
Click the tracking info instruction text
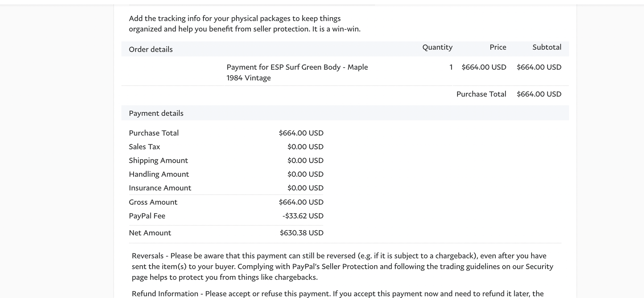pos(244,24)
